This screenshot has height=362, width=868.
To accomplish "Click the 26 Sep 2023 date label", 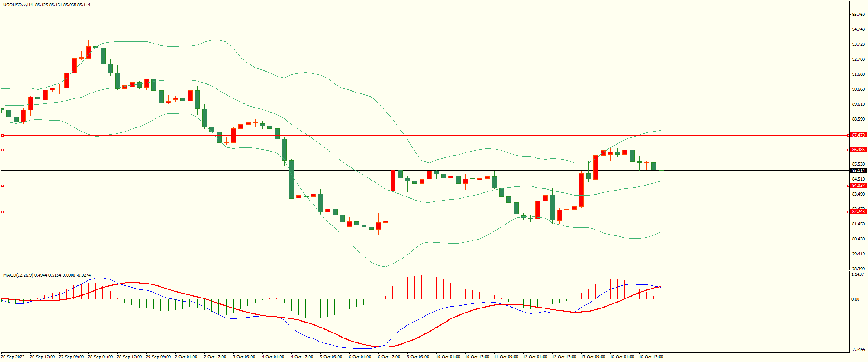I will click(13, 357).
